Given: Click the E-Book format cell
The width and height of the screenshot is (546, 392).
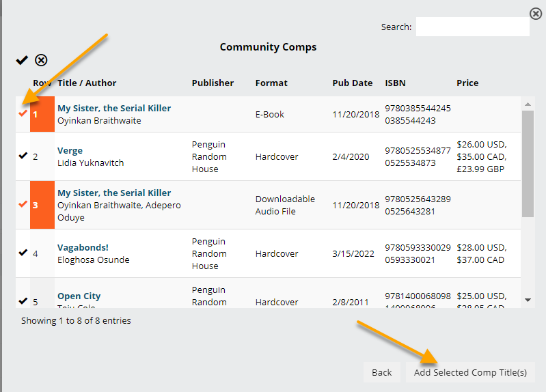Looking at the screenshot, I should [x=269, y=115].
